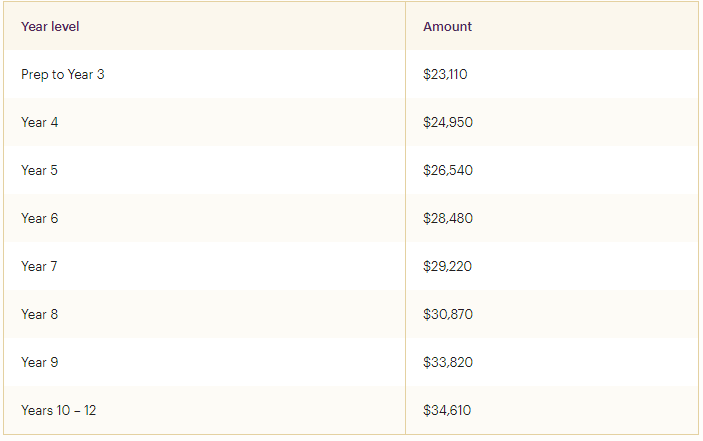Image resolution: width=703 pixels, height=441 pixels.
Task: Click the number 12 in the last row label
Action: click(90, 410)
